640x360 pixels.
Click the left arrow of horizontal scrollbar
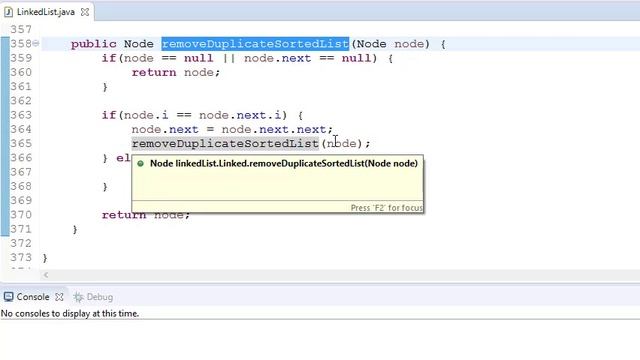tap(46, 275)
